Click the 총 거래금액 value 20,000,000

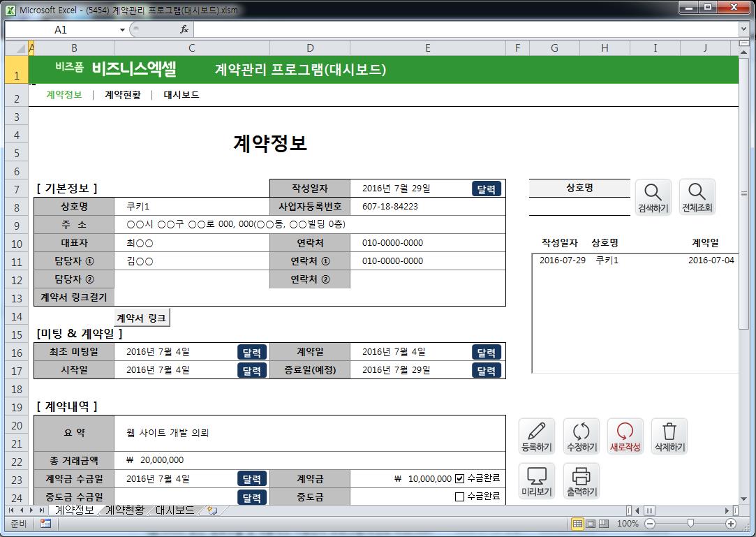[x=162, y=460]
